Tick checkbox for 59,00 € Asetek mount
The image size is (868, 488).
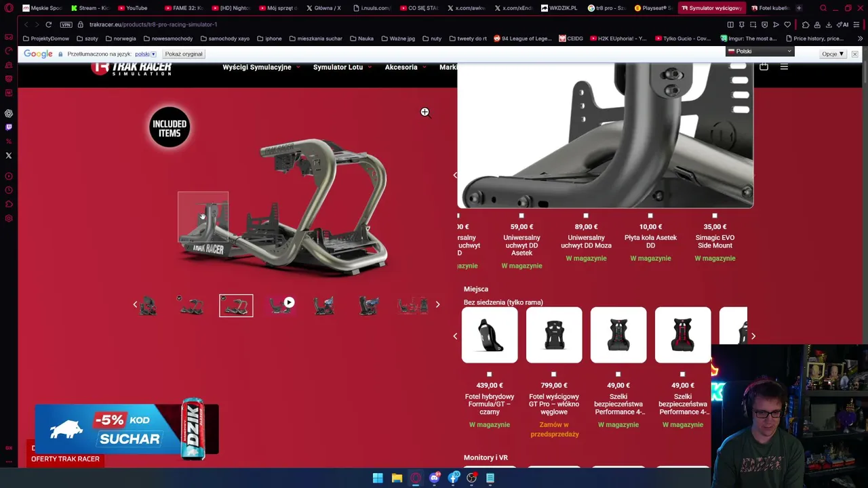point(521,216)
